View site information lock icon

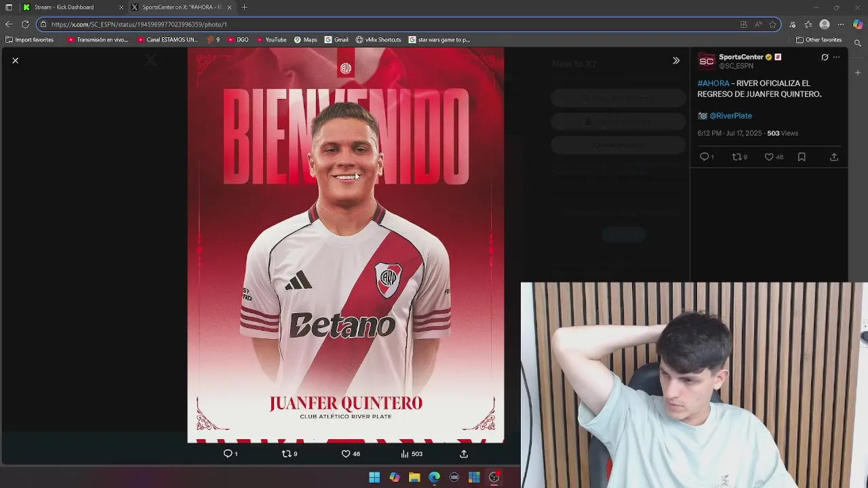(43, 24)
